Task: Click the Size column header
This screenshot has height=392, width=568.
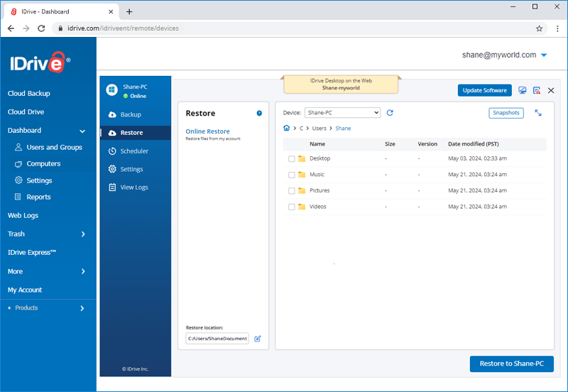Action: click(390, 144)
